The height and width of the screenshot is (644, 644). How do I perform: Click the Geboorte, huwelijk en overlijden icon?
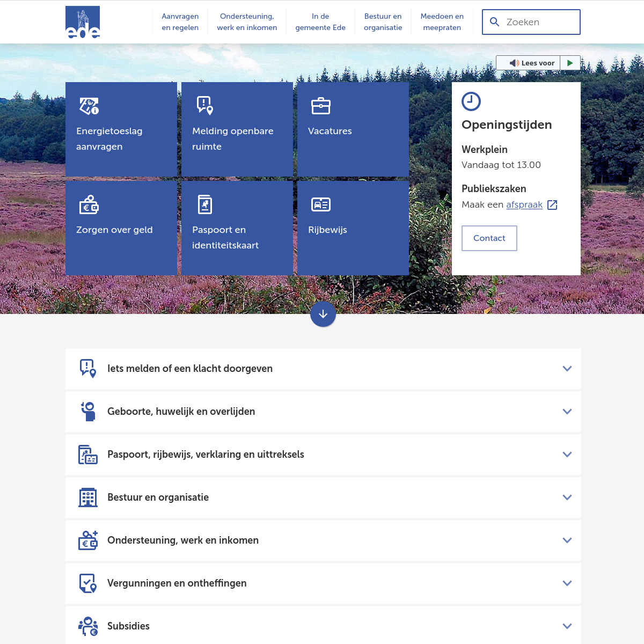click(88, 412)
